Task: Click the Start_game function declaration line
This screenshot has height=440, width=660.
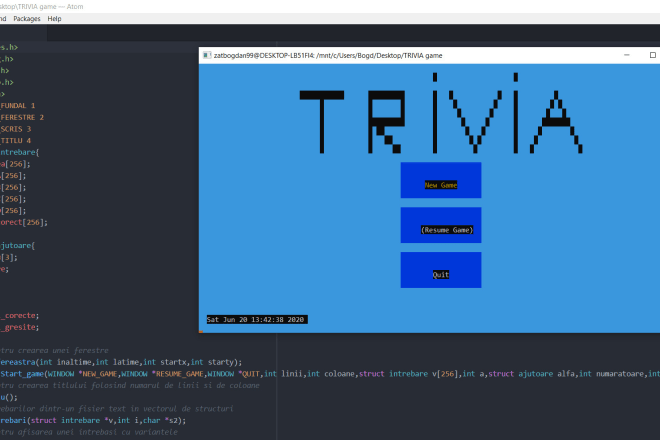Action: coord(330,374)
